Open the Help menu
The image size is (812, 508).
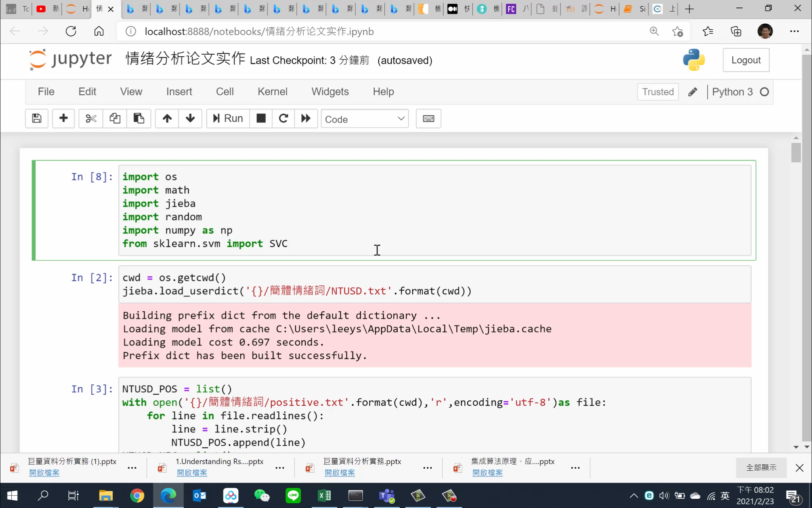pos(383,92)
